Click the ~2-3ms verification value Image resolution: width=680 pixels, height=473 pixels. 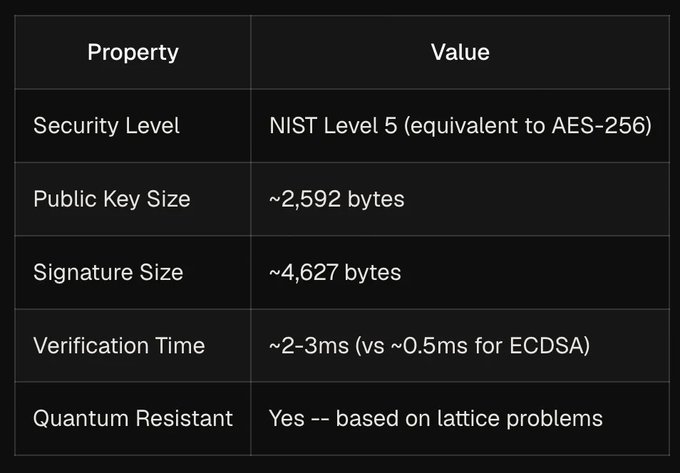click(429, 346)
